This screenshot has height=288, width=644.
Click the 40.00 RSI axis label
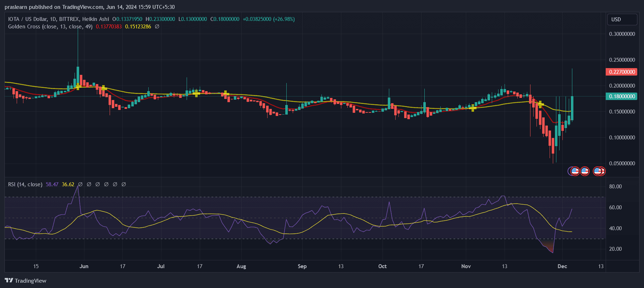click(616, 228)
